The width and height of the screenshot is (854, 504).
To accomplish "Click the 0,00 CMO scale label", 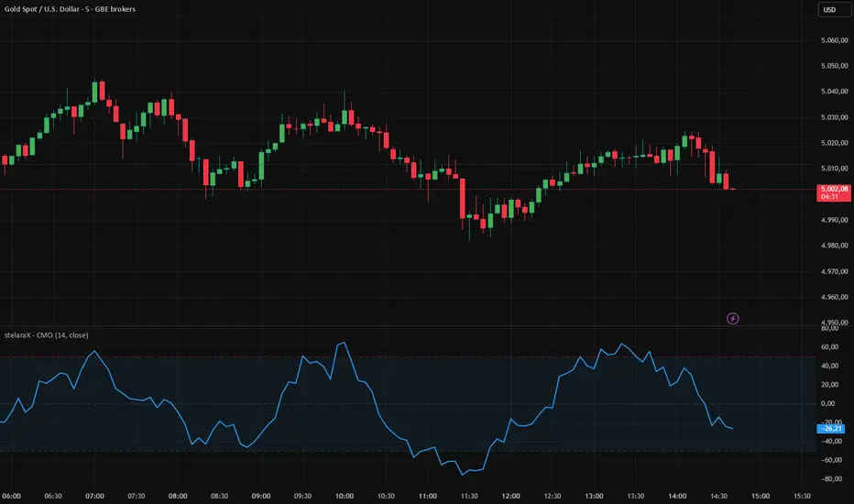I will tap(827, 404).
